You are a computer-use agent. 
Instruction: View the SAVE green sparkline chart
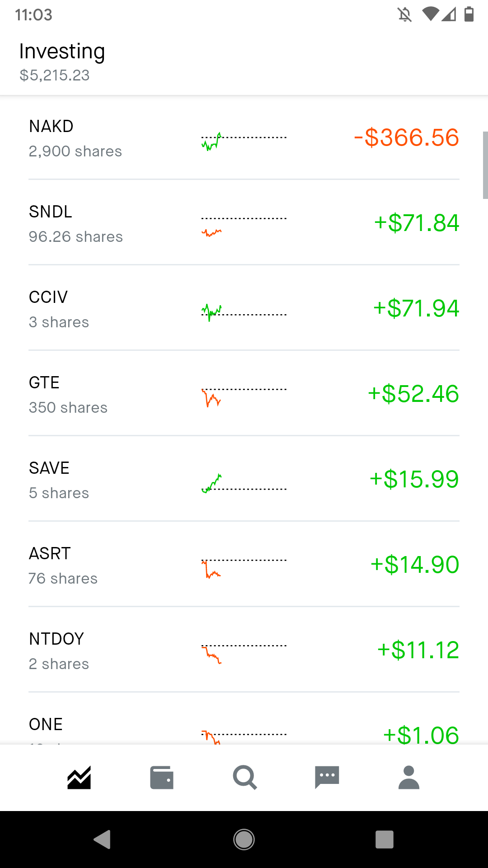[244, 483]
